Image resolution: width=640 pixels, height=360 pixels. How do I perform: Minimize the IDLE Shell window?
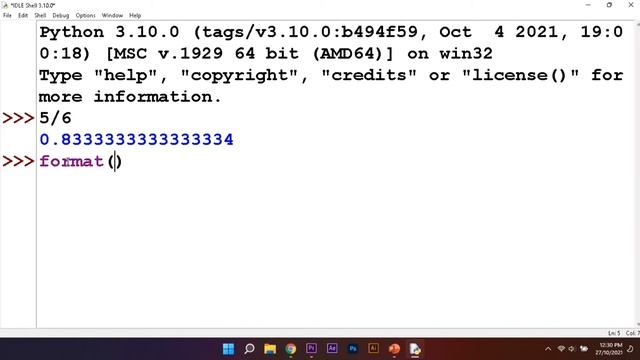[x=588, y=5]
